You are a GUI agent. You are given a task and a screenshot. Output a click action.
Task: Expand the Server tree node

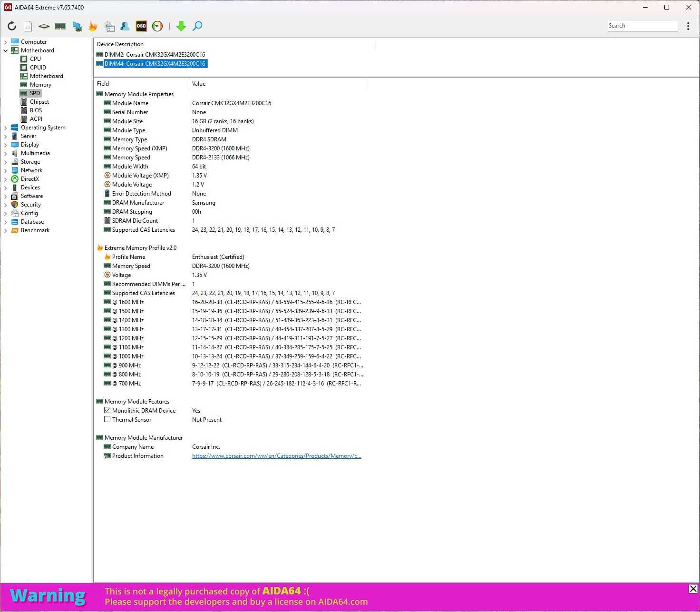pyautogui.click(x=5, y=136)
